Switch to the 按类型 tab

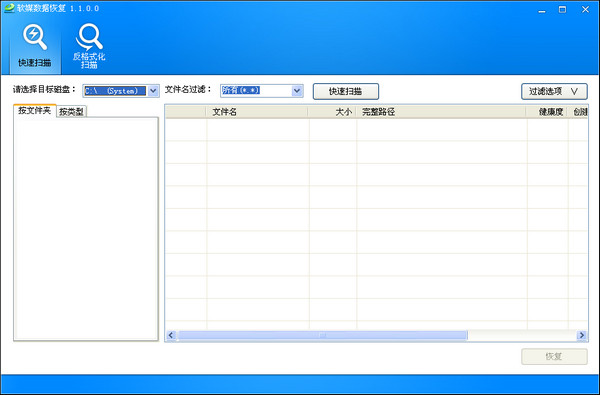(x=72, y=112)
